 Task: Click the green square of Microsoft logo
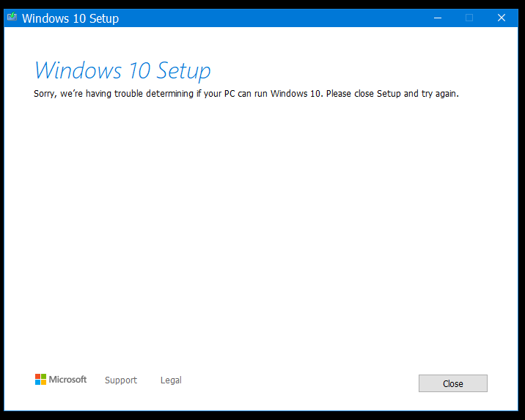point(43,377)
